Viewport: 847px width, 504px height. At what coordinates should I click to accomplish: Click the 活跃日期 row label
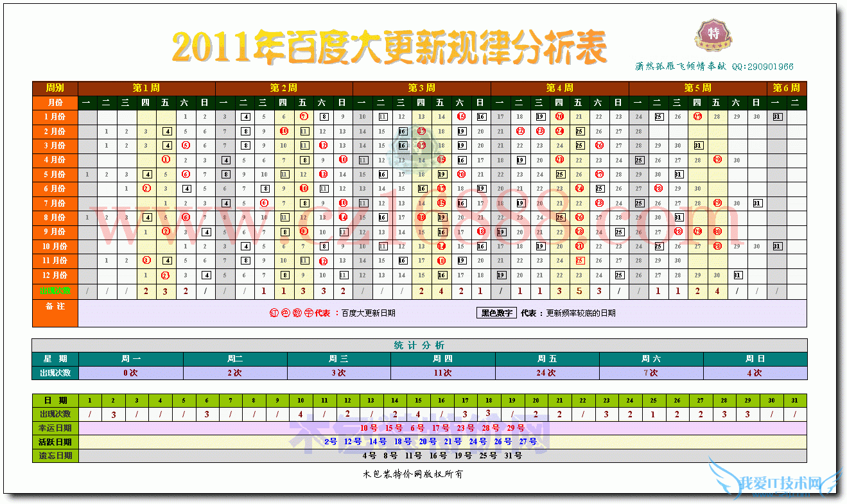pos(55,442)
